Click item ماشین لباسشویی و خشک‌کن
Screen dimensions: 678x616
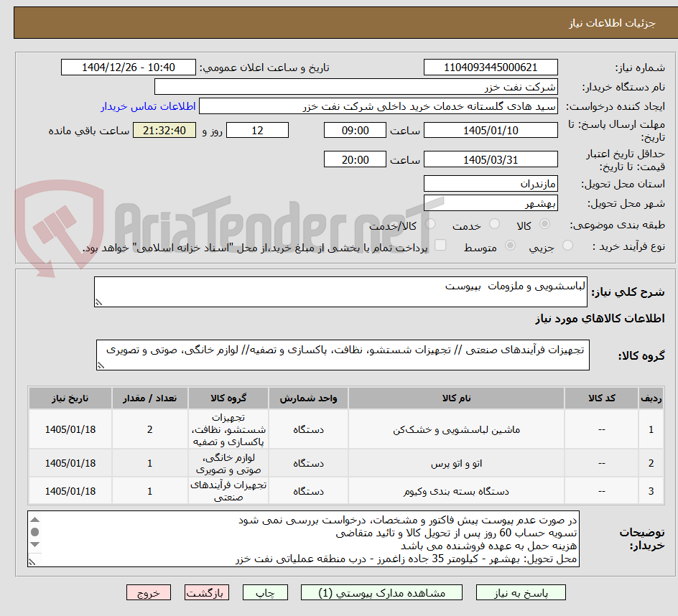pyautogui.click(x=456, y=429)
